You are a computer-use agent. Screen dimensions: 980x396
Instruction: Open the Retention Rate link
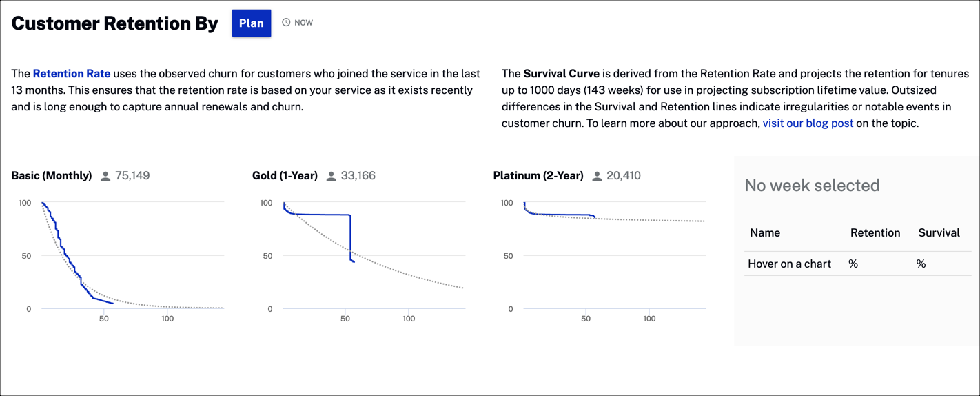pyautogui.click(x=72, y=74)
